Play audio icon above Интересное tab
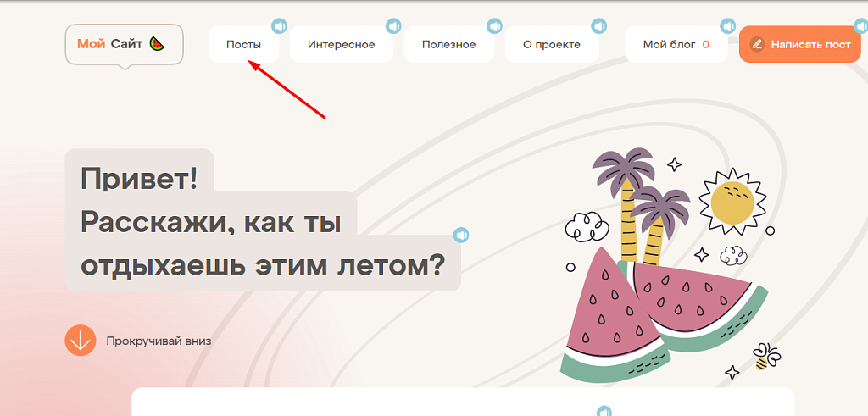This screenshot has height=416, width=868. [393, 26]
